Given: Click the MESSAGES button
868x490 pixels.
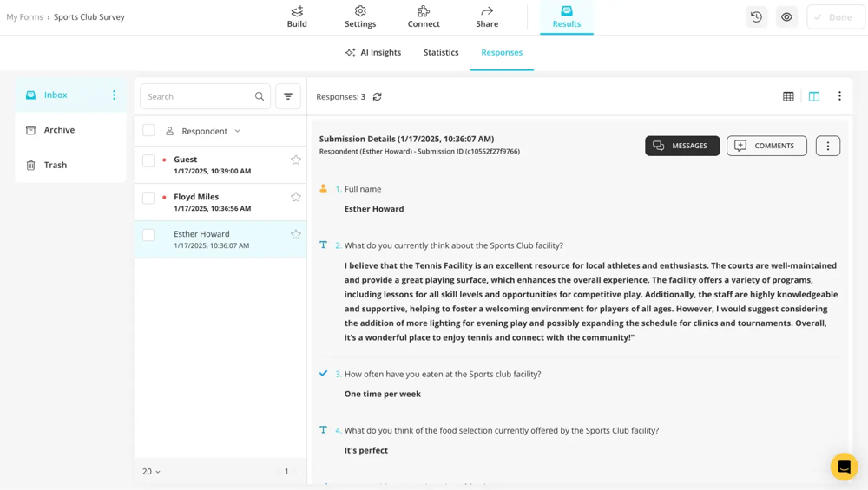Looking at the screenshot, I should [x=681, y=146].
